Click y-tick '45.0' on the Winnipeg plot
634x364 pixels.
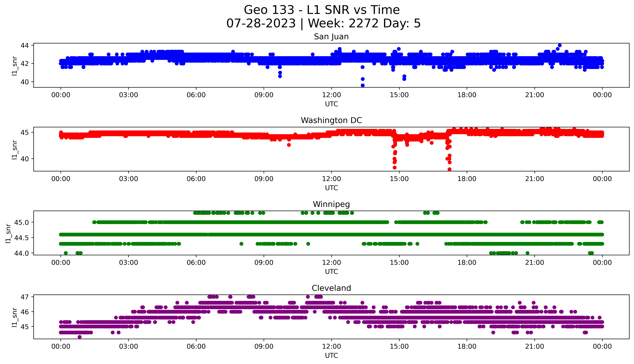[22, 223]
